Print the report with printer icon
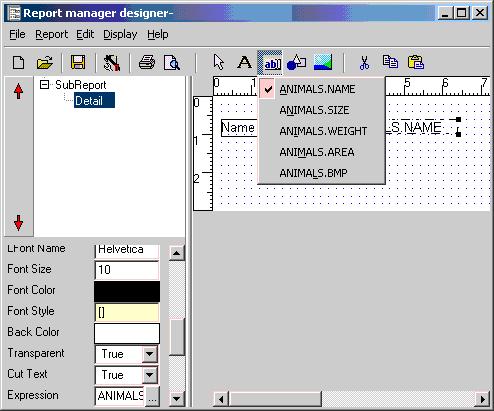Viewport: 494px width, 411px height. [x=147, y=62]
